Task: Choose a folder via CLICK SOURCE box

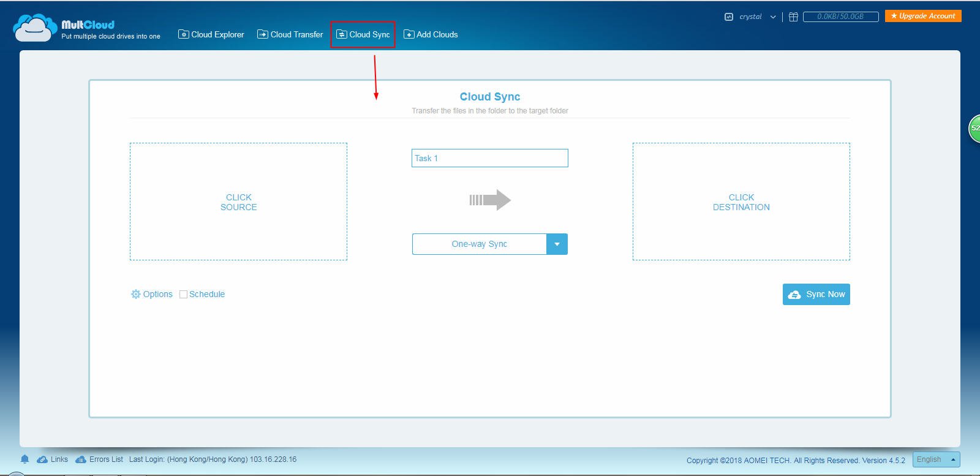Action: [238, 202]
